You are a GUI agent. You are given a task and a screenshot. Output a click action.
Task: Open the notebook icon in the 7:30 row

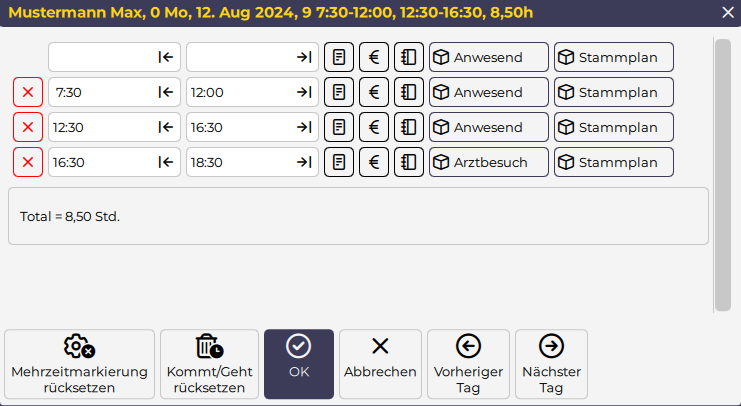(408, 92)
